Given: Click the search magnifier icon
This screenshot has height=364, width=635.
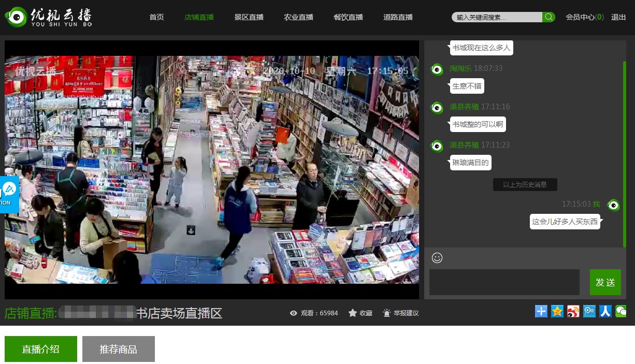Looking at the screenshot, I should (549, 17).
